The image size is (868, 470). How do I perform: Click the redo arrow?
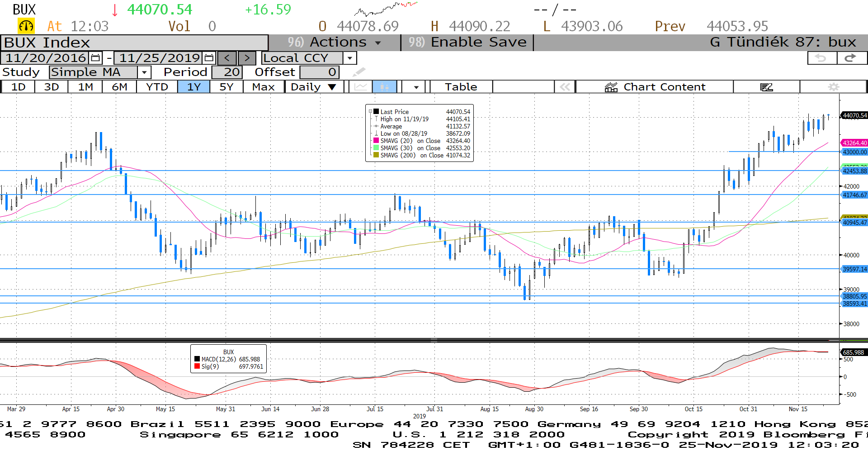[x=851, y=58]
